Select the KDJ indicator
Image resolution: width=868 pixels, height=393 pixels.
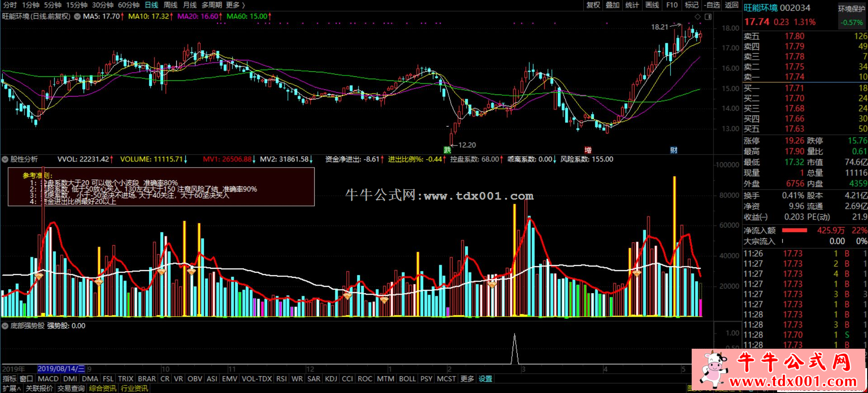331,379
